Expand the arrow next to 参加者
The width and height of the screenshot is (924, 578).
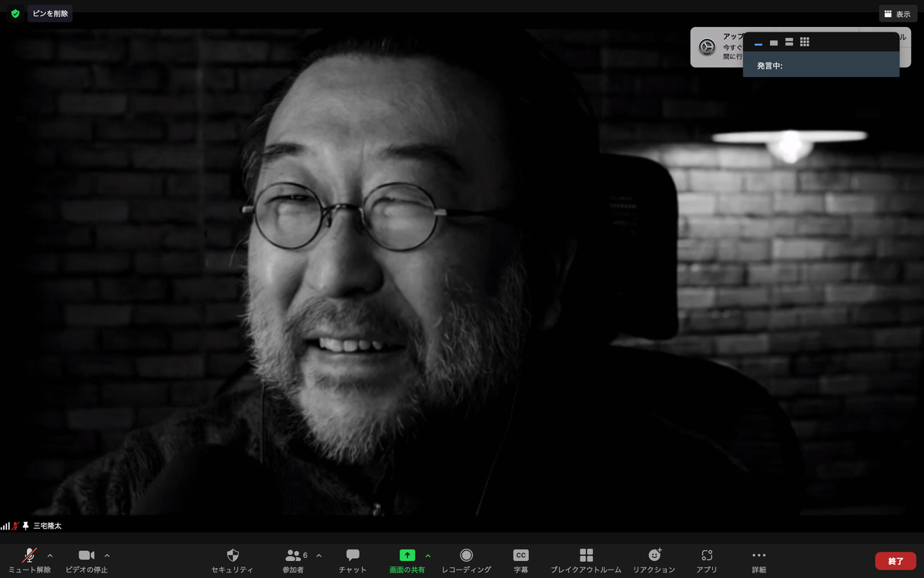[319, 555]
